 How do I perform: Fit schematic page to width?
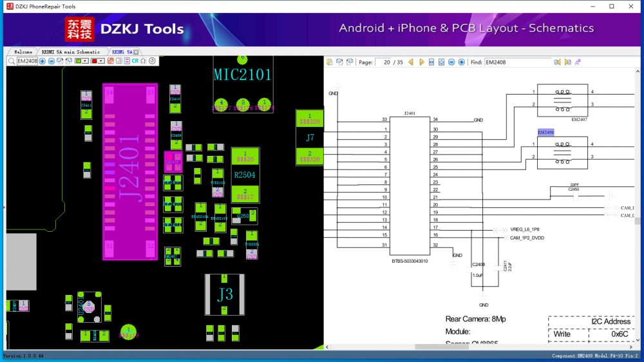click(x=431, y=62)
